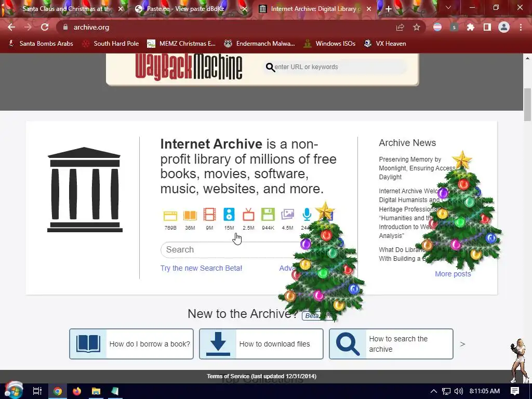Close the Paste.ee tab
Screen dimensions: 532x399
(245, 9)
